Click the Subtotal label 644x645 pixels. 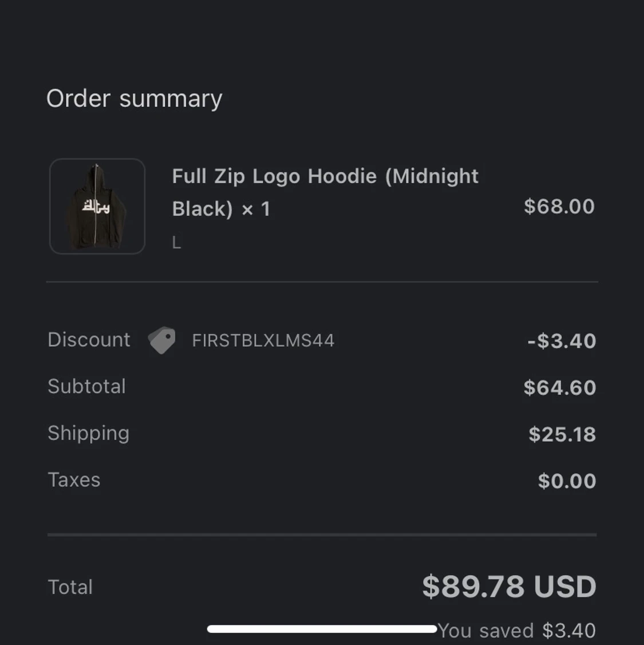tap(86, 387)
